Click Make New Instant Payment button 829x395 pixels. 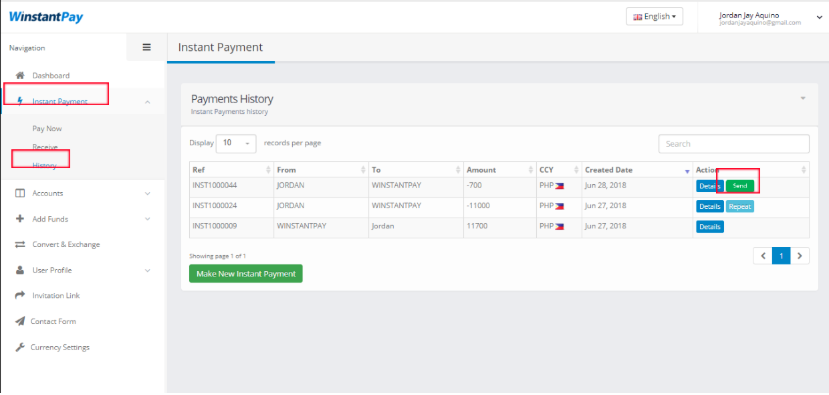click(246, 274)
